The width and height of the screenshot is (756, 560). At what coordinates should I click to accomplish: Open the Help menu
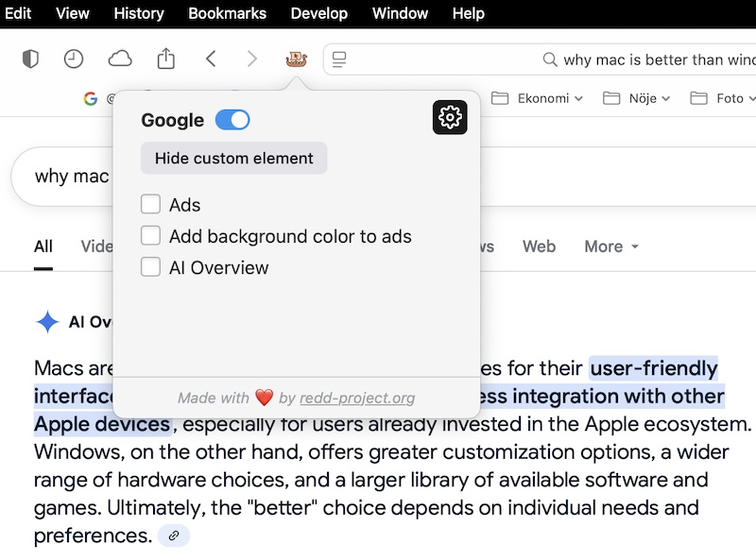(468, 13)
